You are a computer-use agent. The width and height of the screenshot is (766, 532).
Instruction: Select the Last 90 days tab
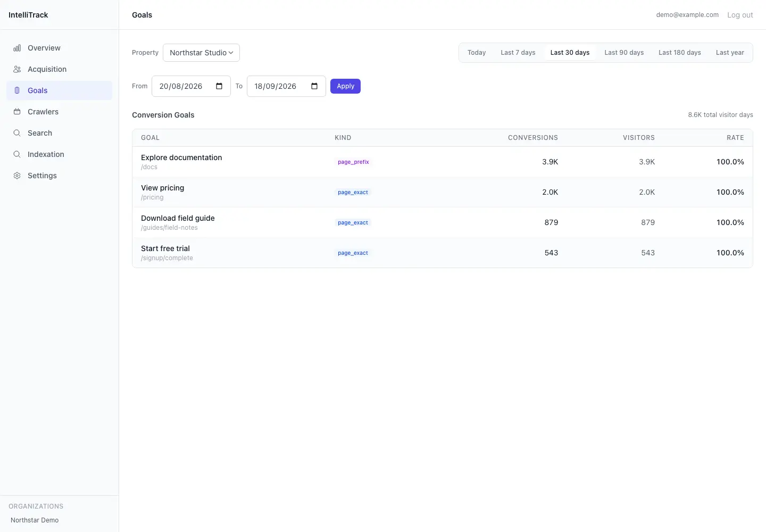[x=624, y=53]
